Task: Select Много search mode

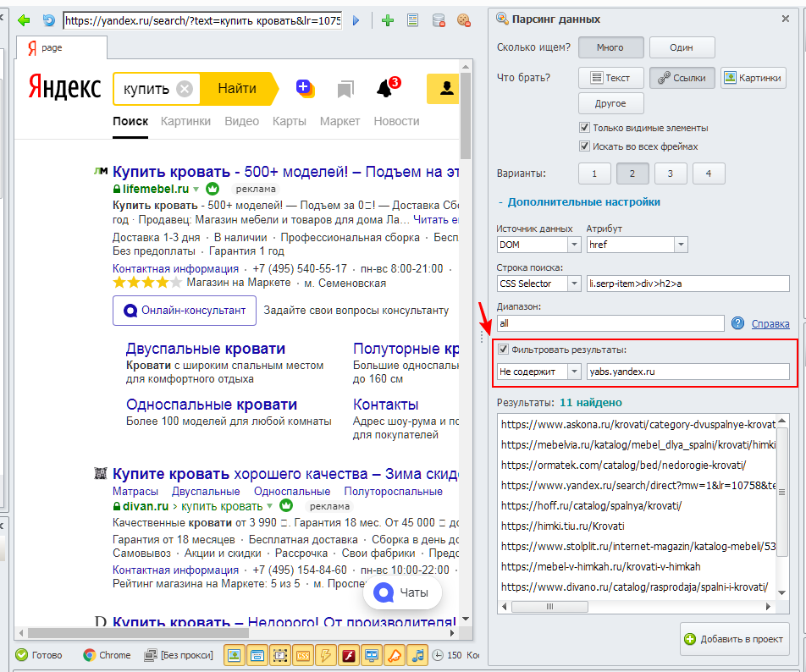Action: [610, 47]
